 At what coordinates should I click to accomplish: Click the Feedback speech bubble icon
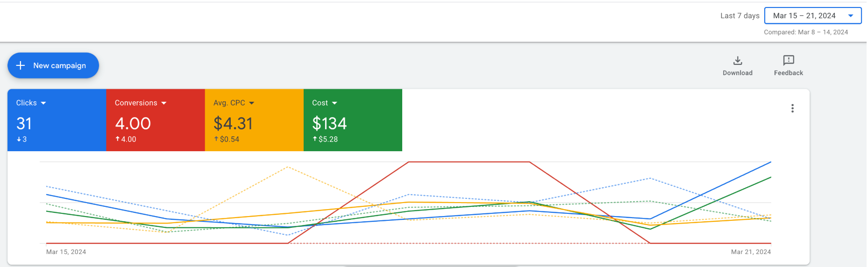point(789,60)
